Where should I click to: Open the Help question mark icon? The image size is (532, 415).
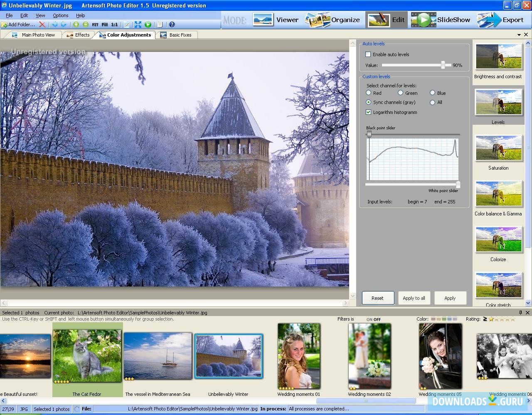point(172,25)
